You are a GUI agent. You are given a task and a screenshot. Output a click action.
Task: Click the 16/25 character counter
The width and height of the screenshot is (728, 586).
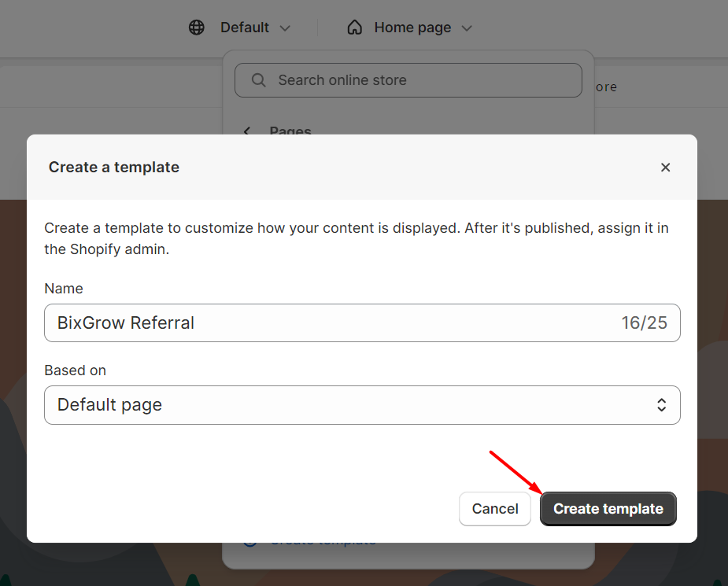coord(644,323)
